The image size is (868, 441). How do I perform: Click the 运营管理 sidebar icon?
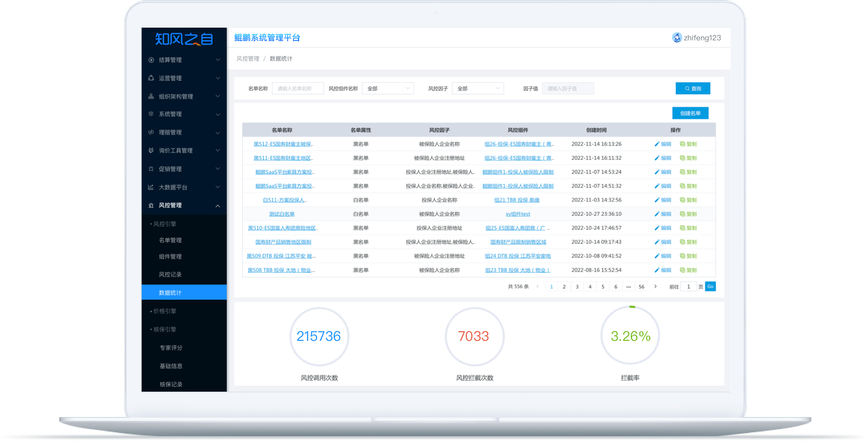[151, 78]
